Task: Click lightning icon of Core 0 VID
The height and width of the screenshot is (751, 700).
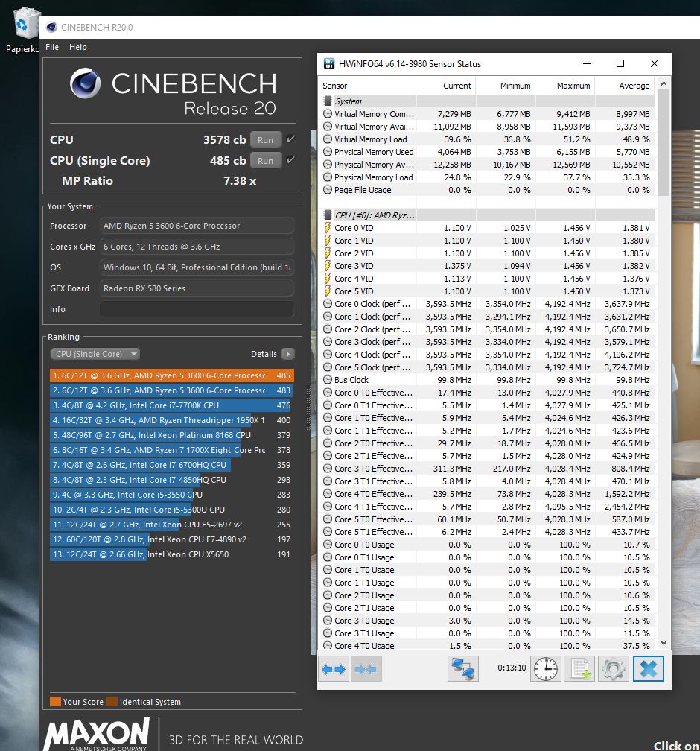Action: pyautogui.click(x=328, y=228)
